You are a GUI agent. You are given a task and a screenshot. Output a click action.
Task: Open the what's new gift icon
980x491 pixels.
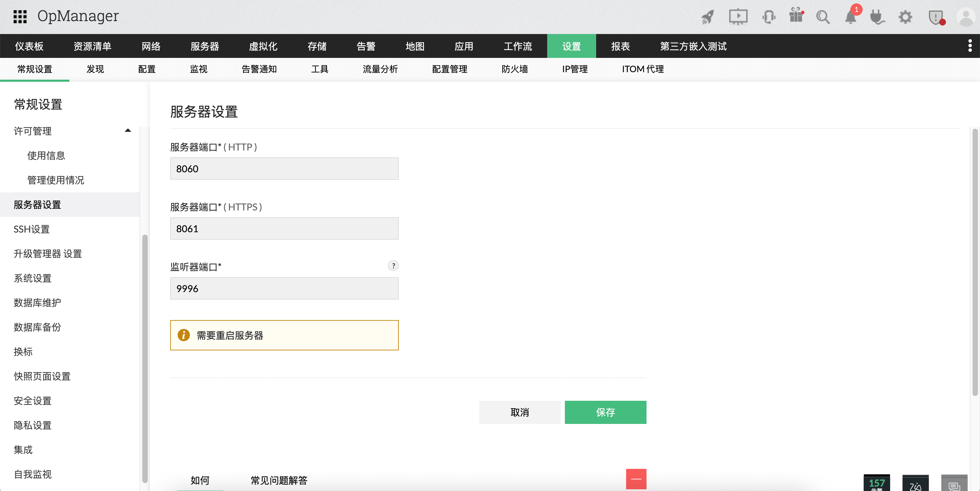(796, 17)
